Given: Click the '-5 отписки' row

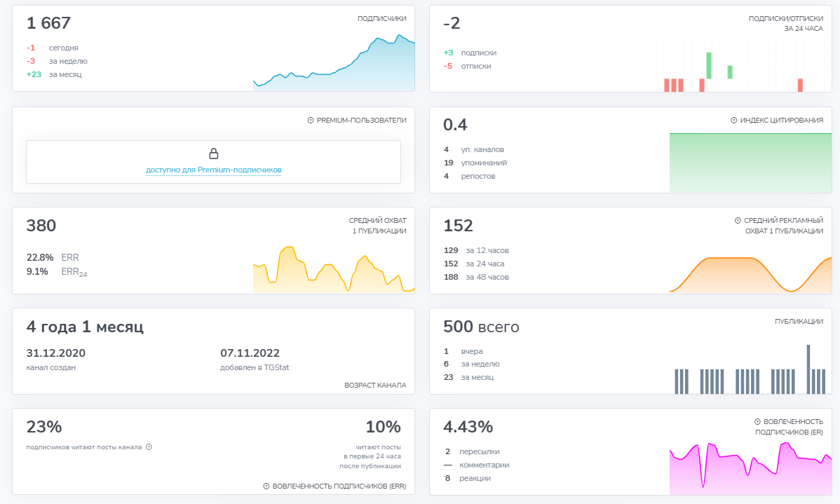Looking at the screenshot, I should point(467,66).
